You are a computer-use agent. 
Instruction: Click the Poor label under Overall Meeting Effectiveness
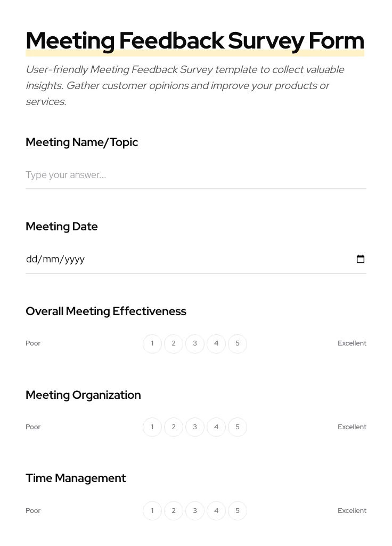[33, 343]
